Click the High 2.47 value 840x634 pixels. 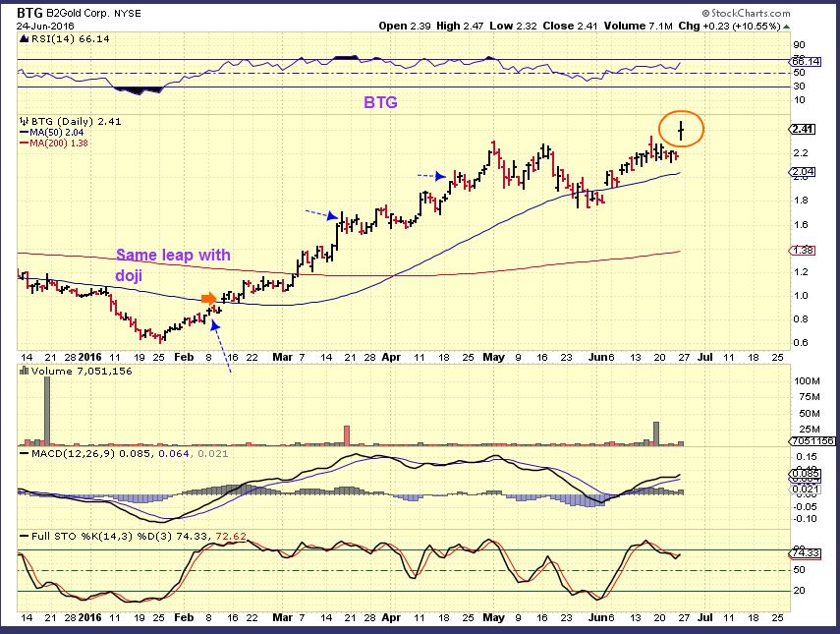(460, 26)
